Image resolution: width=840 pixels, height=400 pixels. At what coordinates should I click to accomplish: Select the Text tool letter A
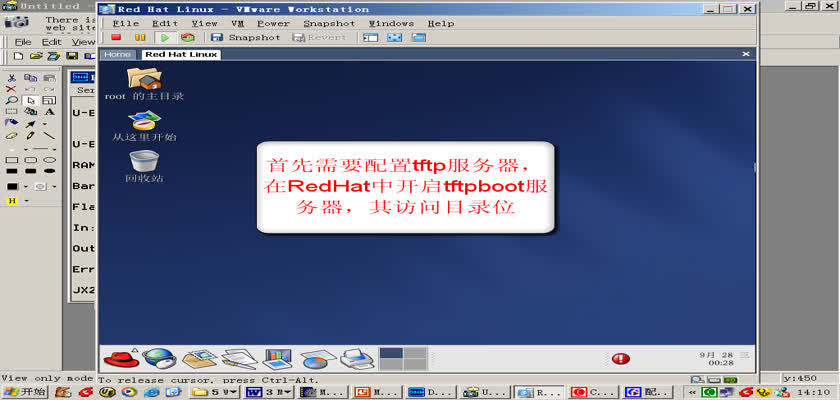pyautogui.click(x=49, y=111)
